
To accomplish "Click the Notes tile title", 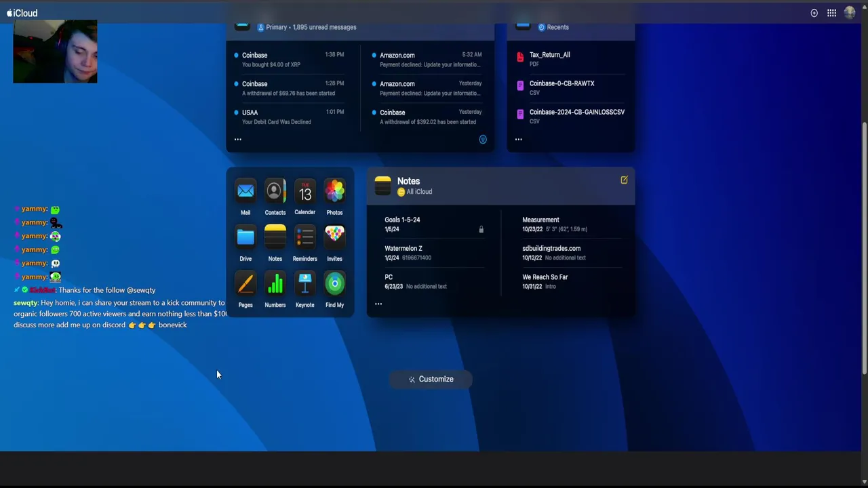I will coord(408,181).
